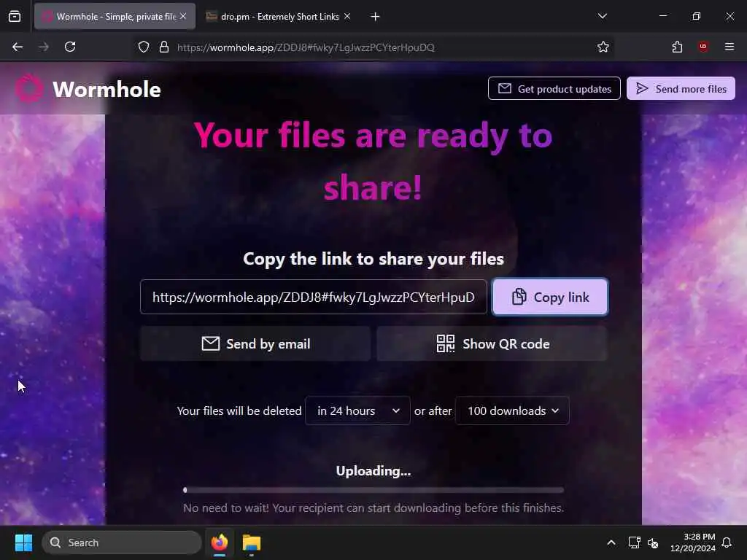Go back to the previous page
Viewport: 747px width, 560px height.
pyautogui.click(x=18, y=47)
